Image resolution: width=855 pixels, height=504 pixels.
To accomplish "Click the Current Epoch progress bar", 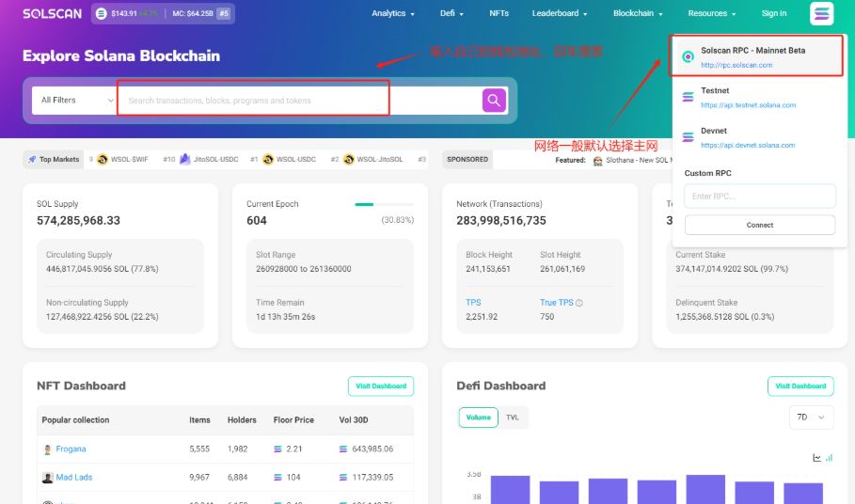I will coord(384,204).
